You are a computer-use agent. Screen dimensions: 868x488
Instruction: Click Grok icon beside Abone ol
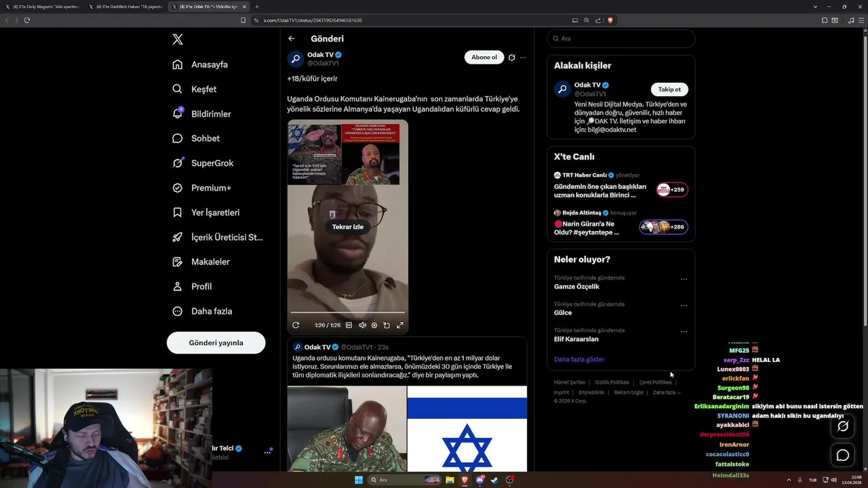pyautogui.click(x=512, y=58)
